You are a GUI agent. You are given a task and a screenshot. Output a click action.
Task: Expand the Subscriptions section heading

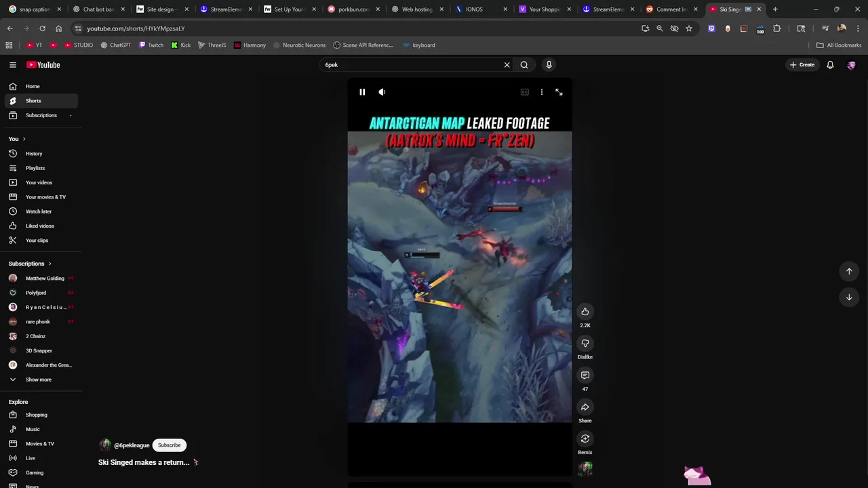click(30, 264)
